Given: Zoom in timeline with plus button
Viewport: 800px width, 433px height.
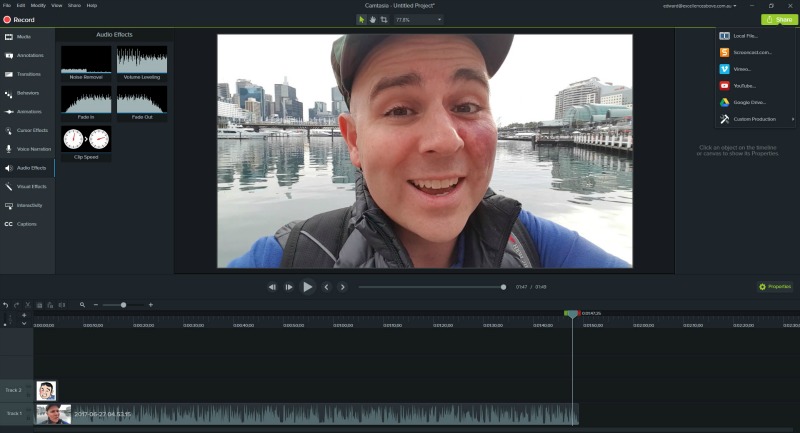Looking at the screenshot, I should (151, 305).
